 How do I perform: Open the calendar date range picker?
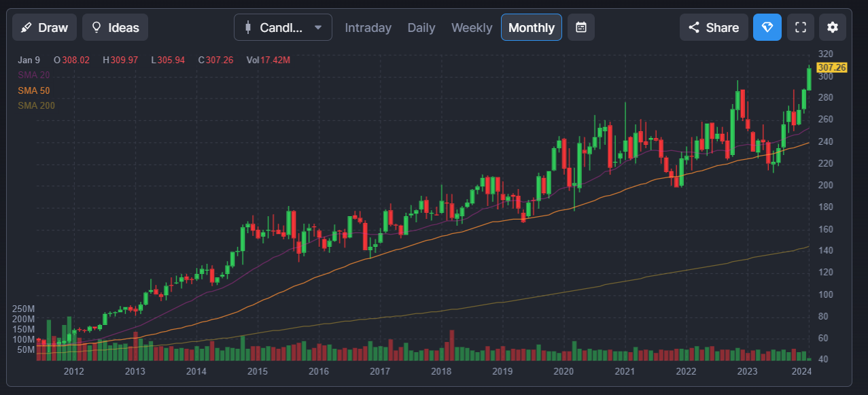581,27
